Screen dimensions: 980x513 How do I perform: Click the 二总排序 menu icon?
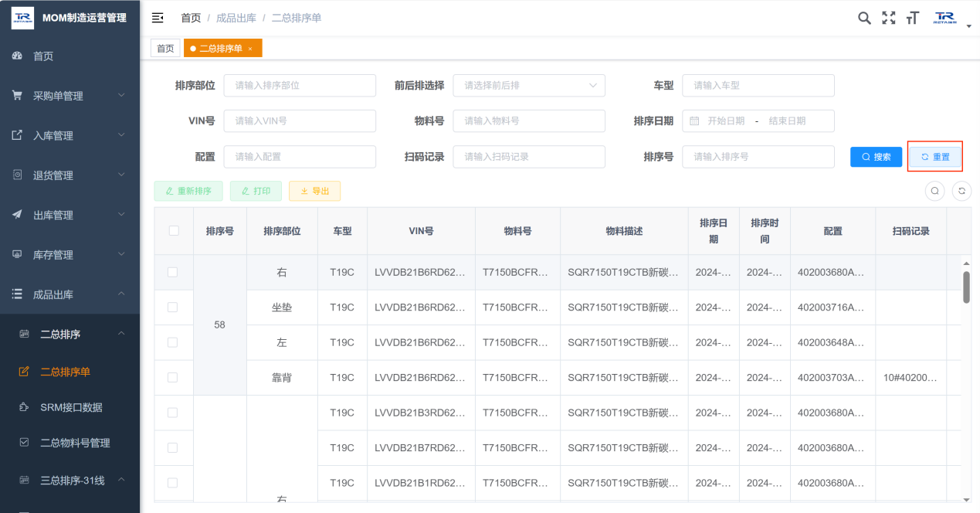24,334
